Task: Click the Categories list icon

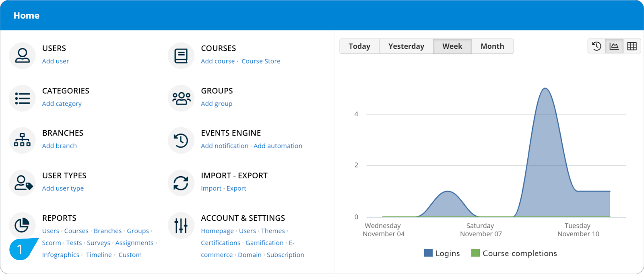Action: pyautogui.click(x=23, y=98)
